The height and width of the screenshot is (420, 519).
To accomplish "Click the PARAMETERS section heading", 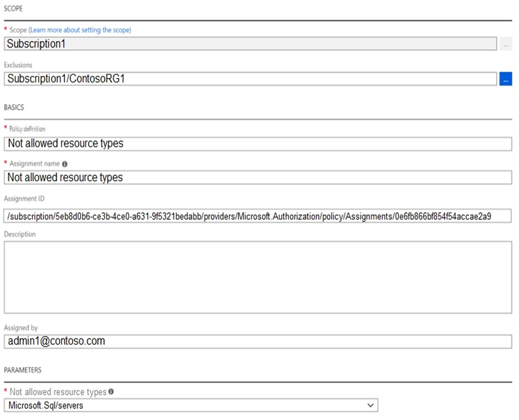I will click(x=22, y=370).
